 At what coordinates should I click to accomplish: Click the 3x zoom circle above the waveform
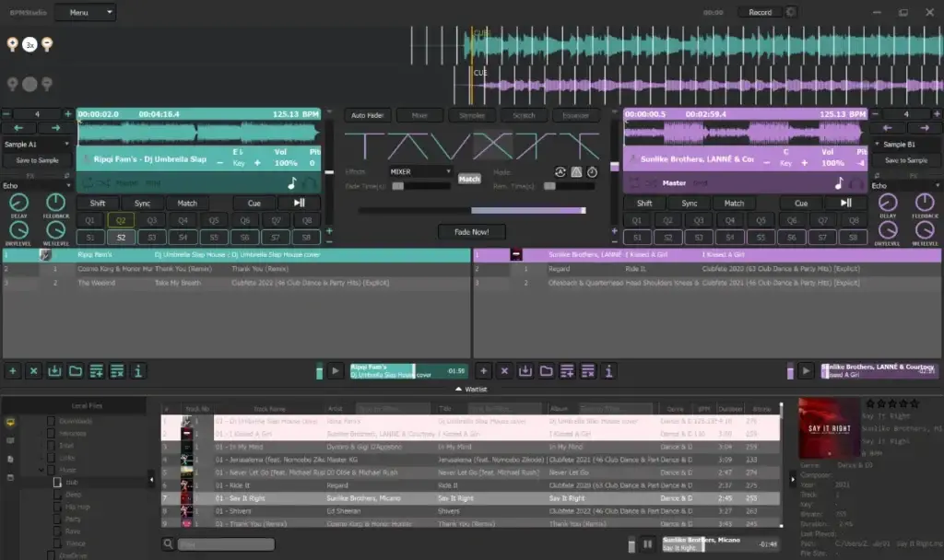29,44
